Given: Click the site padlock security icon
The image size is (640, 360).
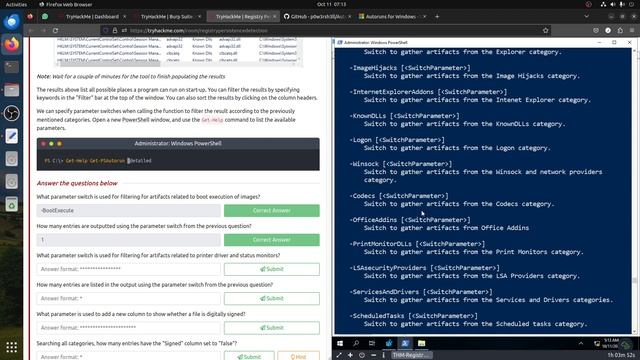Looking at the screenshot, I should point(115,30).
